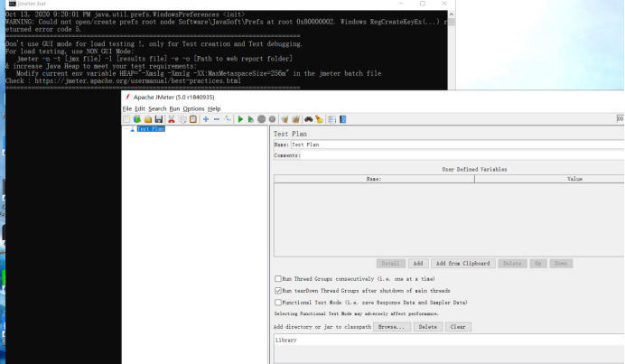The width and height of the screenshot is (625, 364).
Task: Save the test plan with floppy icon
Action: click(159, 119)
